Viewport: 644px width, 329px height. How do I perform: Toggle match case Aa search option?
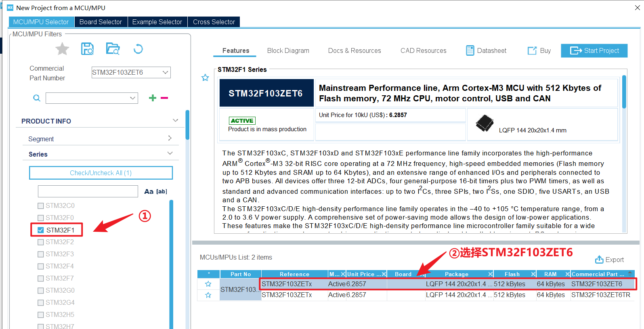[x=149, y=191]
